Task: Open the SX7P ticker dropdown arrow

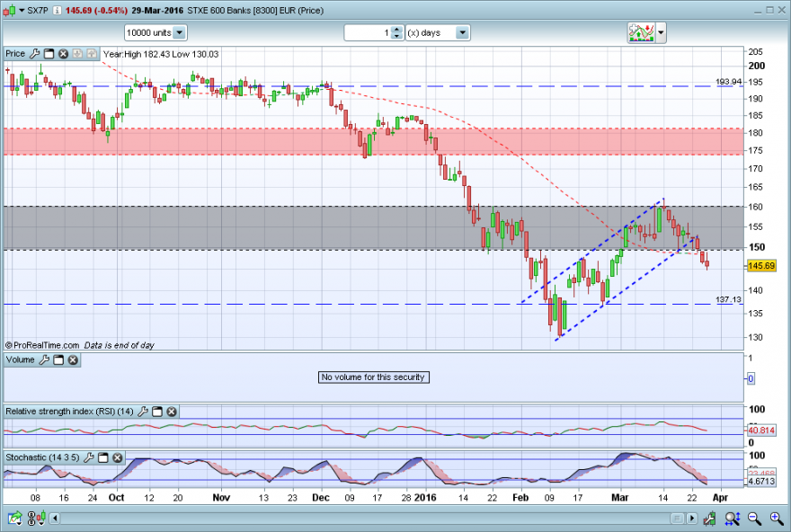Action: coord(22,11)
